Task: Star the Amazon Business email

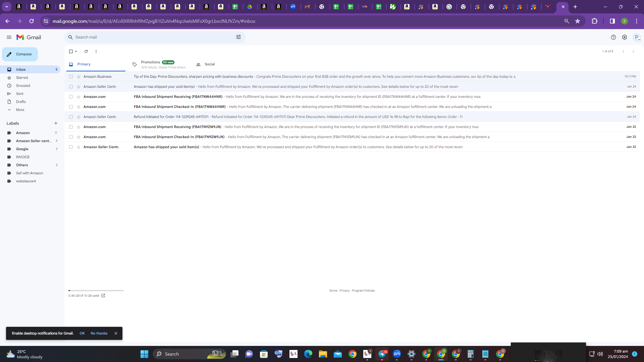Action: 78,77
